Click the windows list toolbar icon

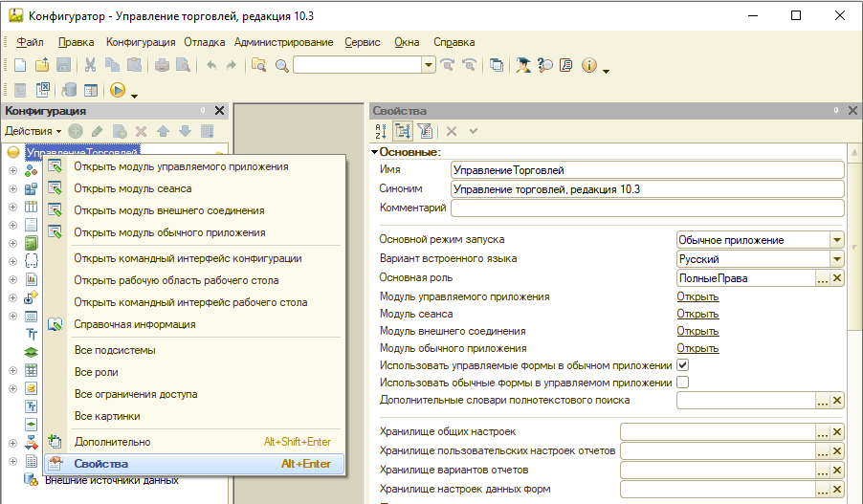point(497,65)
